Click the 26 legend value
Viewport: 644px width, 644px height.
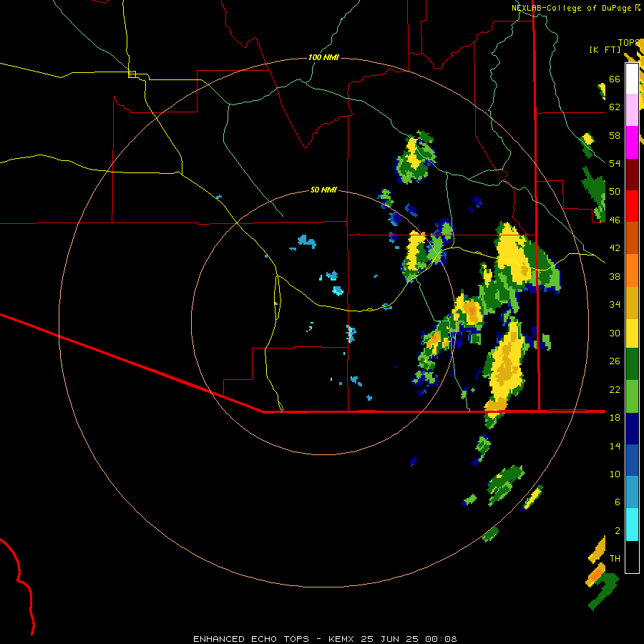[x=615, y=361]
